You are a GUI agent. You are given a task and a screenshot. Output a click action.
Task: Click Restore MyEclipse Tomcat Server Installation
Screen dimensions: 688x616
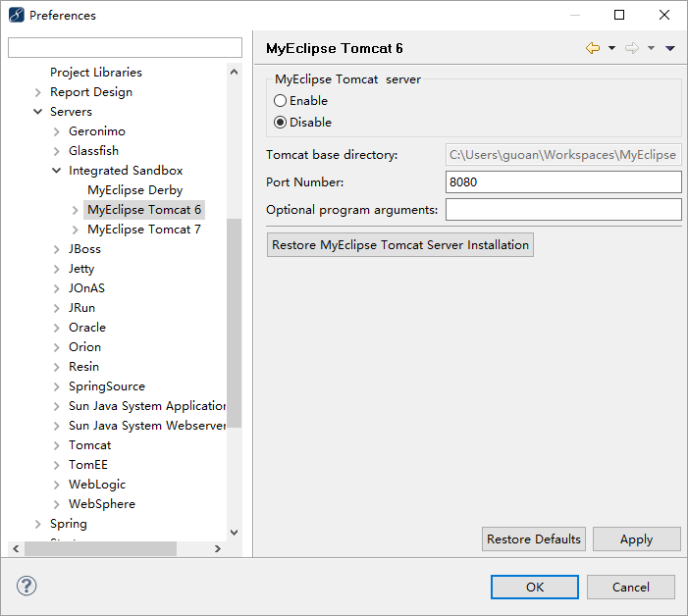click(400, 244)
